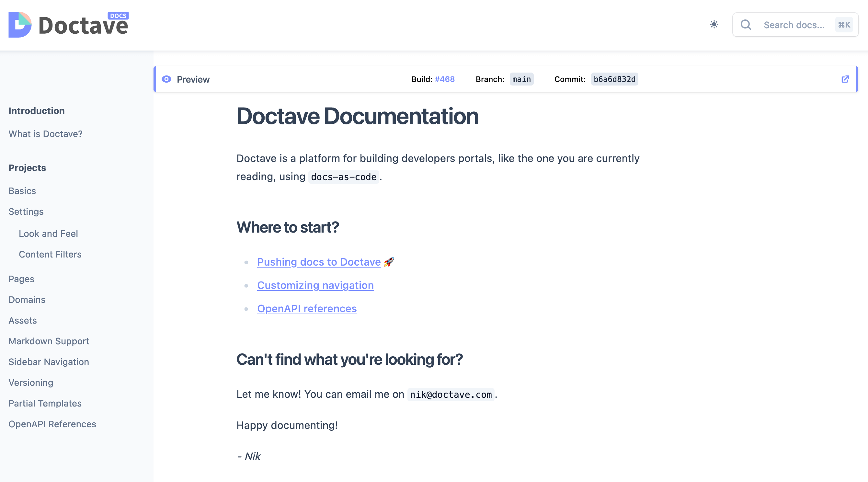This screenshot has width=868, height=482.
Task: Click the search icon
Action: (746, 24)
